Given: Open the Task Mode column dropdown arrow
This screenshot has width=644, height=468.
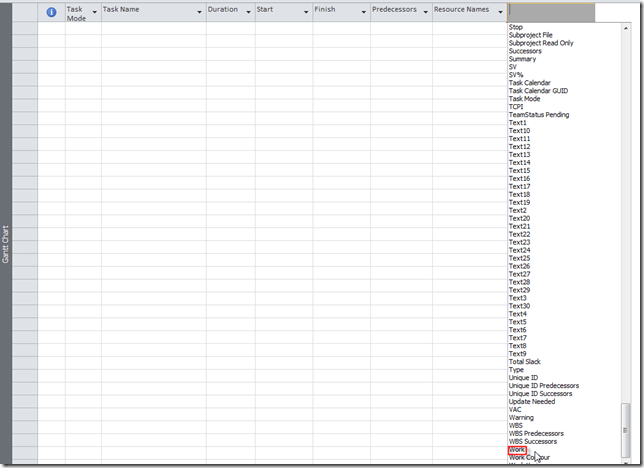Looking at the screenshot, I should 94,13.
